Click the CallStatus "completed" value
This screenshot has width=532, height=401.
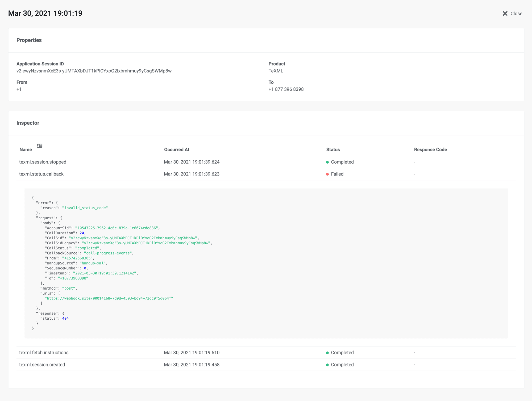(87, 248)
